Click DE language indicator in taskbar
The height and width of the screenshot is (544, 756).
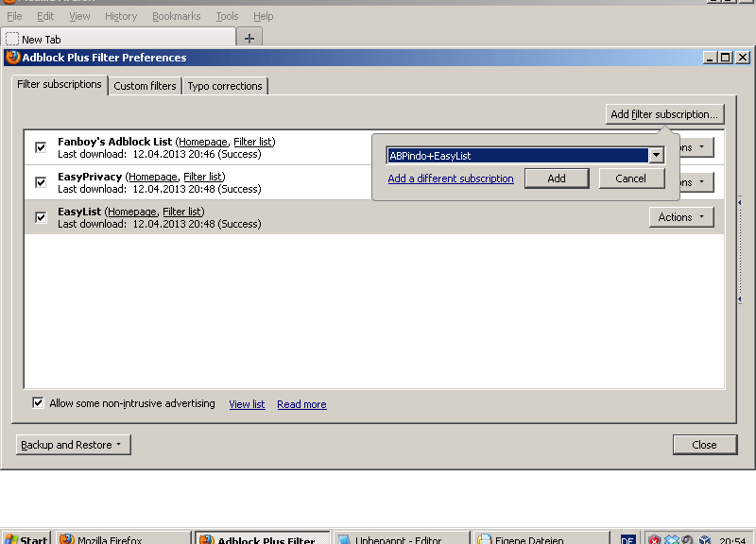pyautogui.click(x=627, y=540)
